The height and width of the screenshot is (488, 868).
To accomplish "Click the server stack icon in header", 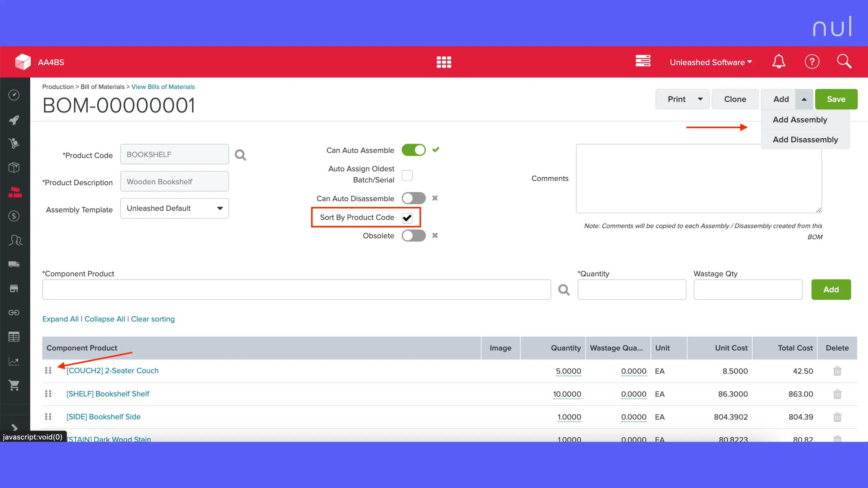I will (643, 61).
